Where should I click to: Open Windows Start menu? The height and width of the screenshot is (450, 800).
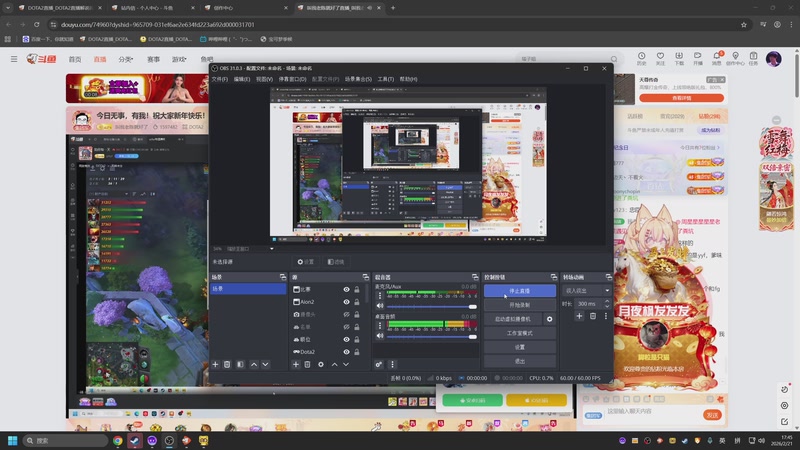13,440
